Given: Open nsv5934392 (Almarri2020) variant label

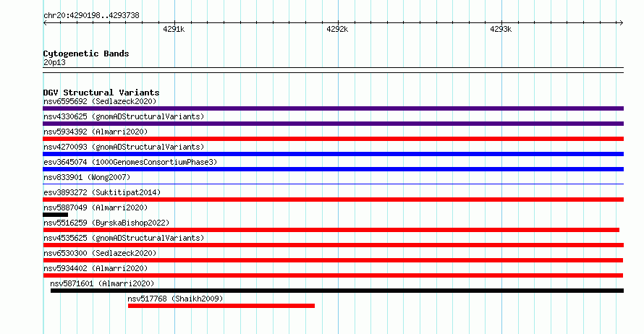Looking at the screenshot, I should click(96, 132).
